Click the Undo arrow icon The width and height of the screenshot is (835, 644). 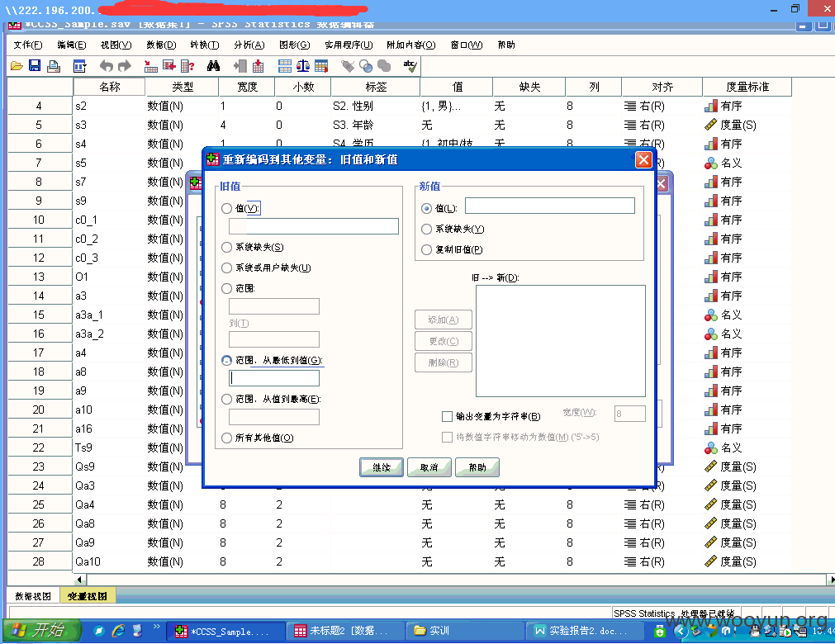click(107, 66)
